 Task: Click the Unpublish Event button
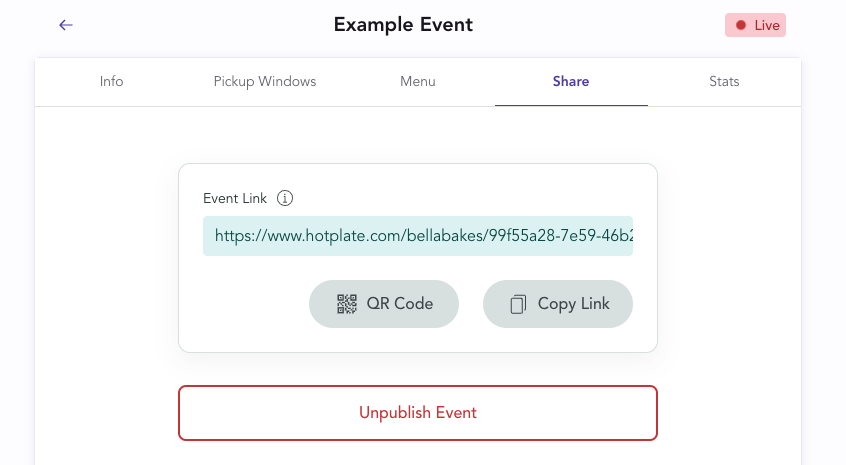point(418,412)
